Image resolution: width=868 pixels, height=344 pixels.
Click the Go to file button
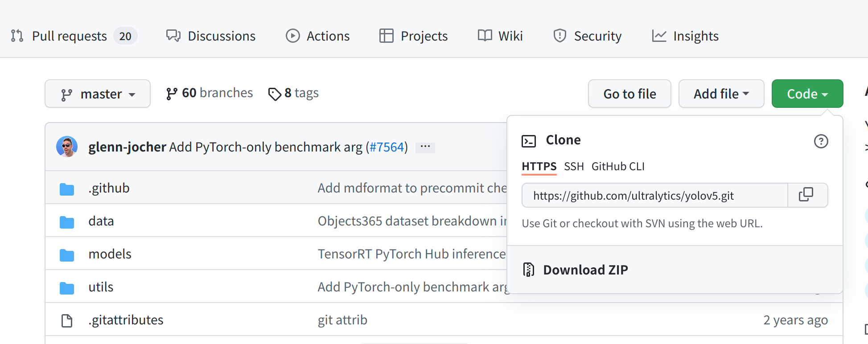(629, 94)
